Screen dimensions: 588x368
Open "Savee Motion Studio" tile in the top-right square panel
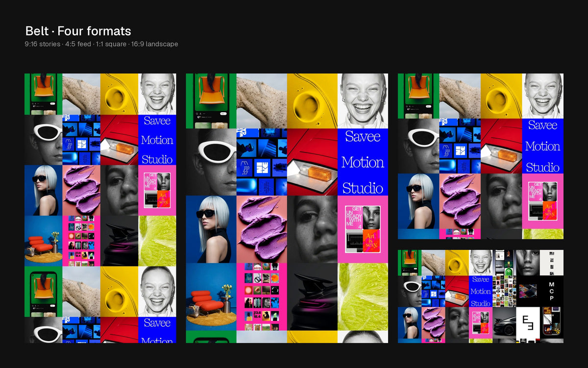click(x=543, y=146)
